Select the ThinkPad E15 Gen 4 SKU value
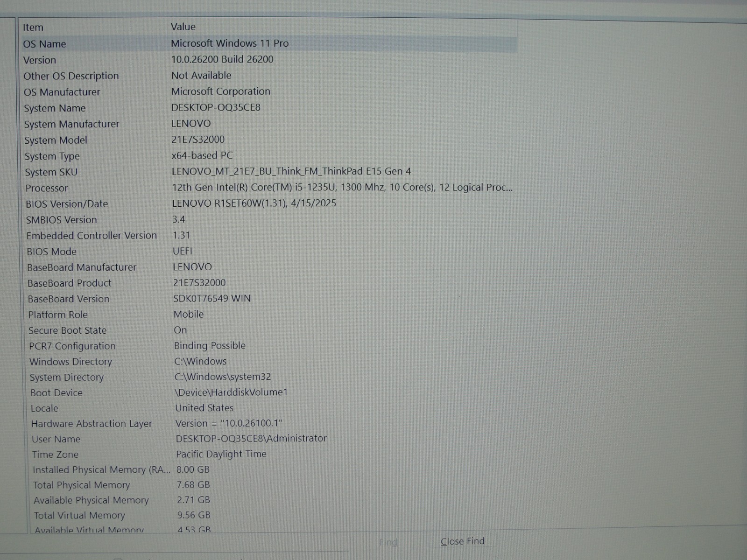The height and width of the screenshot is (560, 747). coord(291,171)
